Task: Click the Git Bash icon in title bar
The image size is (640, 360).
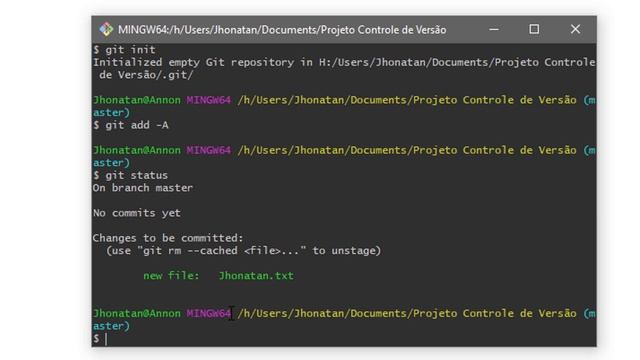Action: (106, 29)
